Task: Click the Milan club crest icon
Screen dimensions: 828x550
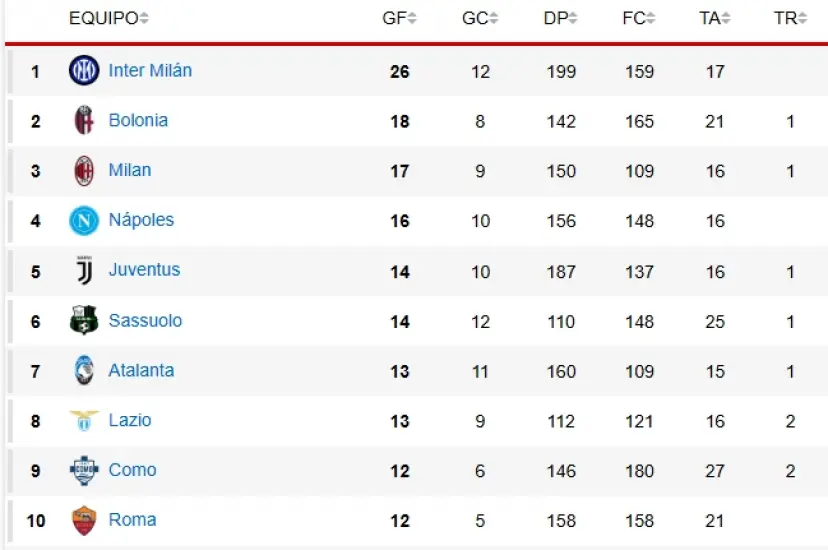Action: point(84,171)
